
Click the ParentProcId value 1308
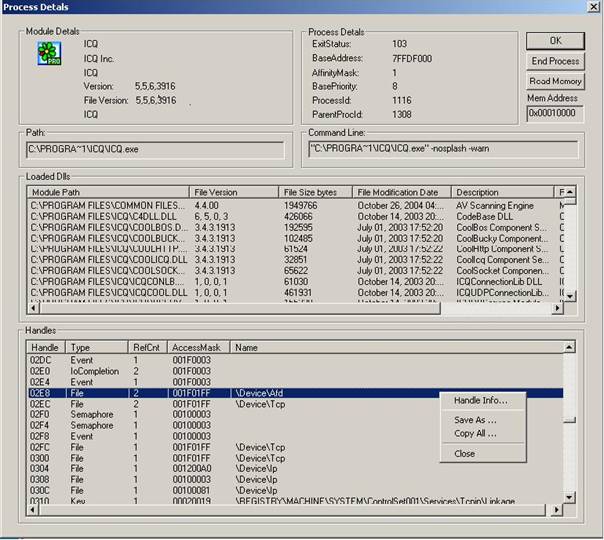(402, 114)
